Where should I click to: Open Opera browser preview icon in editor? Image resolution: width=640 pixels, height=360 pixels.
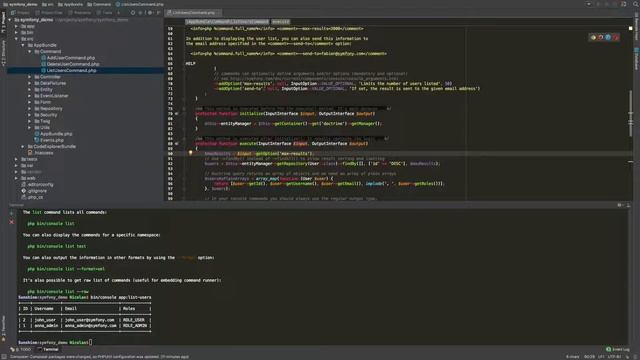(616, 38)
